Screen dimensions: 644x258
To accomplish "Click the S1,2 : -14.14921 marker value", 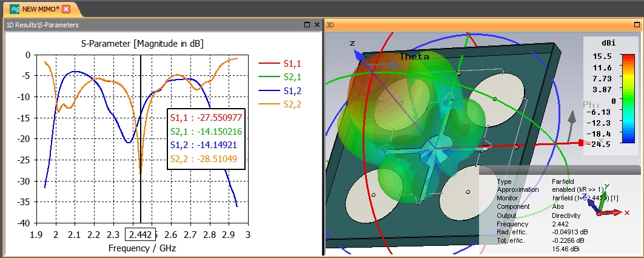I will [204, 145].
